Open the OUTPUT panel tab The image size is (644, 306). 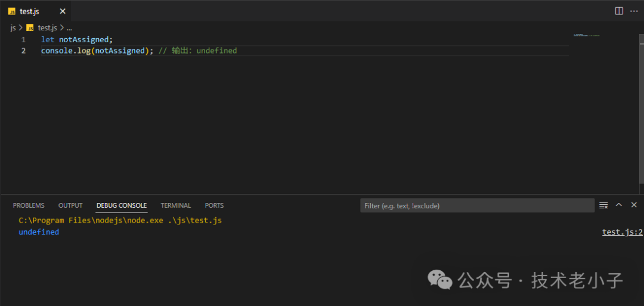tap(70, 205)
